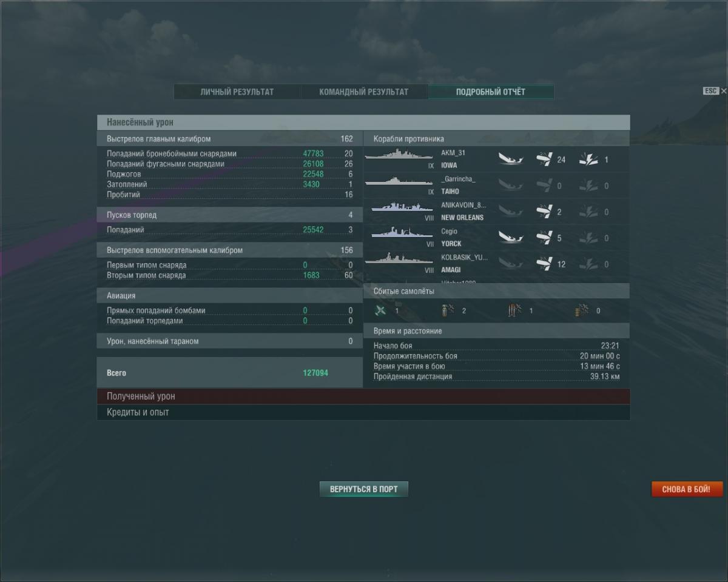
Task: Click the red Снова в бой! button
Action: (x=687, y=489)
